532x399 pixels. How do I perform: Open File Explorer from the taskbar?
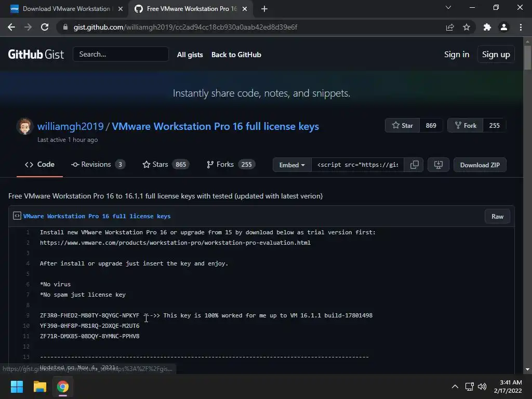[x=39, y=387]
